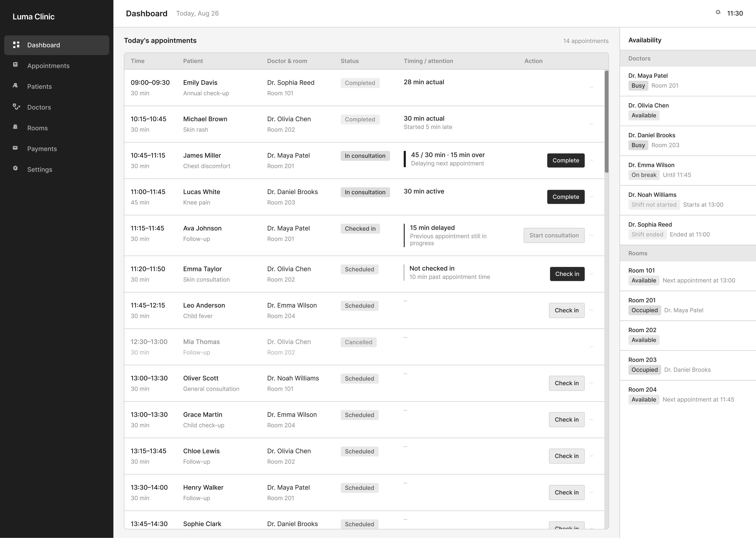The width and height of the screenshot is (756, 538).
Task: Click the 'Today, Aug 26' date label
Action: click(197, 13)
